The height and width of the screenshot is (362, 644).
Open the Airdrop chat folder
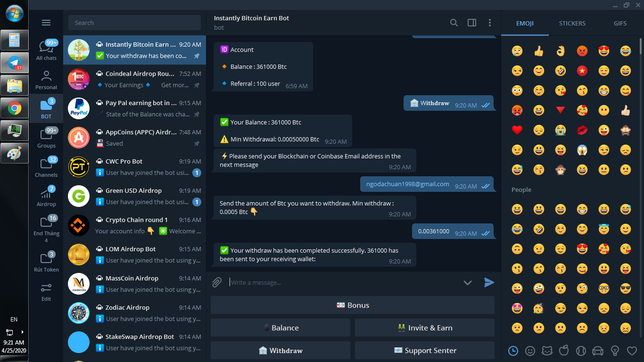[x=46, y=197]
